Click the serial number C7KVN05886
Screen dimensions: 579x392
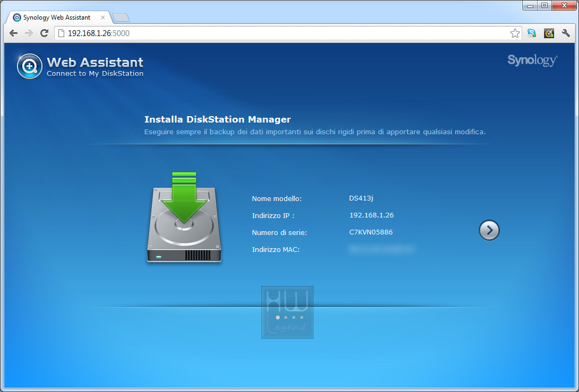[371, 232]
